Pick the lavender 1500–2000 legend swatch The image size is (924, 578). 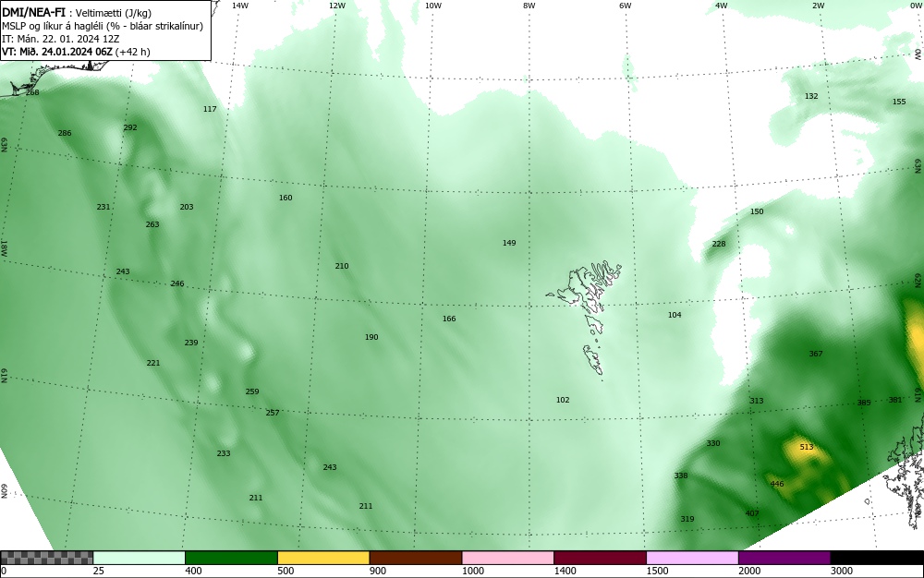[x=692, y=558]
